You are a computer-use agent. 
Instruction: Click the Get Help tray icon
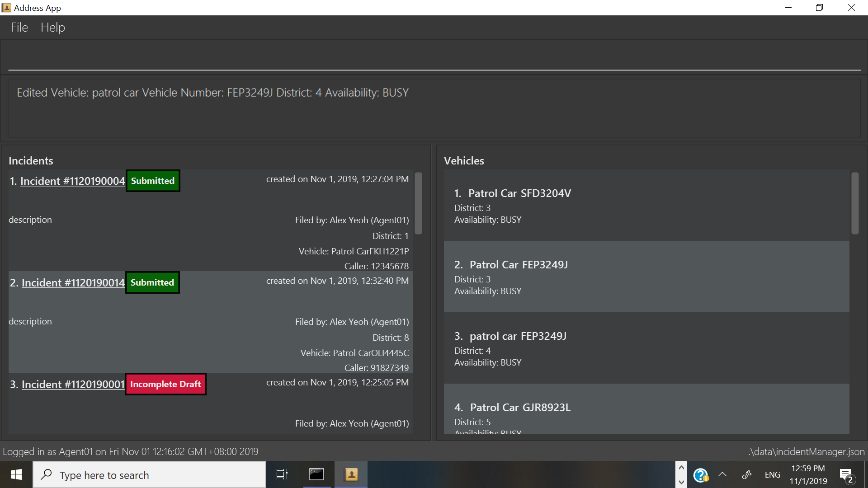point(700,475)
